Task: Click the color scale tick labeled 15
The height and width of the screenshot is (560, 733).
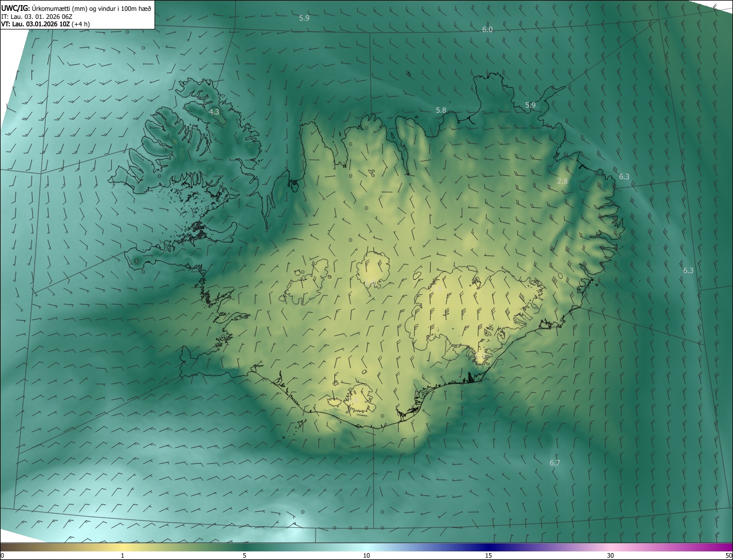Action: 488,555
